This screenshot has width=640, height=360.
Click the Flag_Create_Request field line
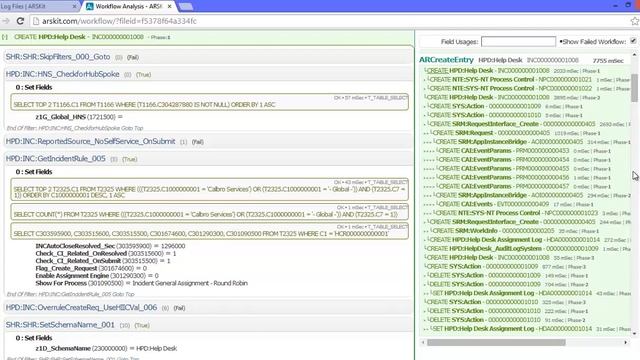pos(91,268)
